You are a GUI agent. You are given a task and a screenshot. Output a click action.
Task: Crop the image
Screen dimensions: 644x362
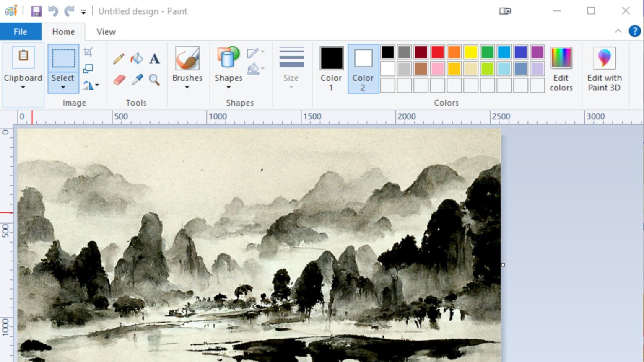point(87,51)
